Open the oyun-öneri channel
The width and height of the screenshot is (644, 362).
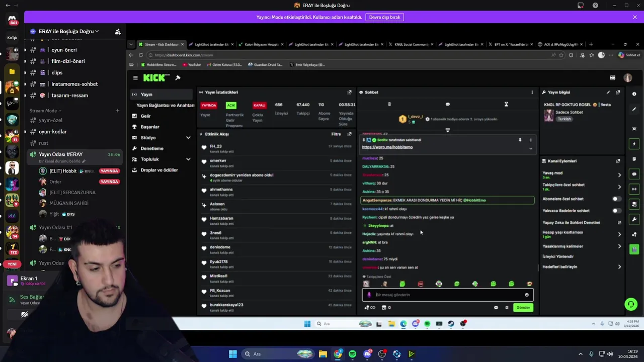tap(64, 50)
